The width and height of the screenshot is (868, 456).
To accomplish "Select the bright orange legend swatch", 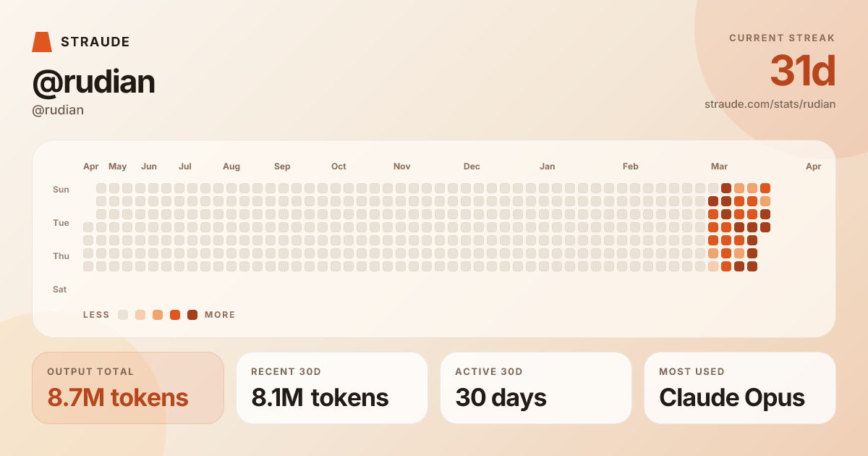I will click(175, 315).
